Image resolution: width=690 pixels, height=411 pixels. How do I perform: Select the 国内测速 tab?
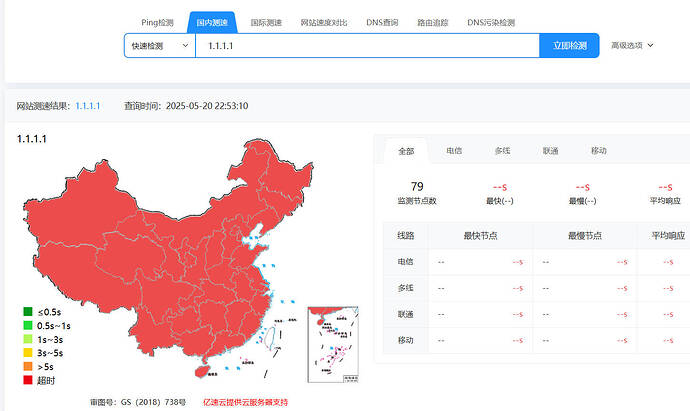coord(212,22)
